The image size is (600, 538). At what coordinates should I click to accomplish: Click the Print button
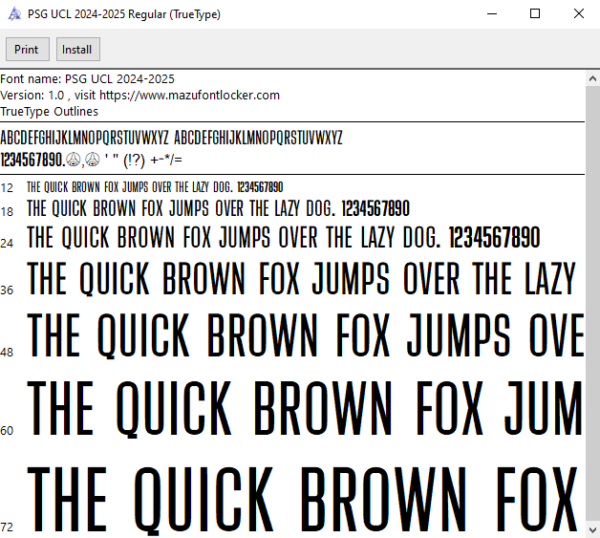(x=28, y=49)
